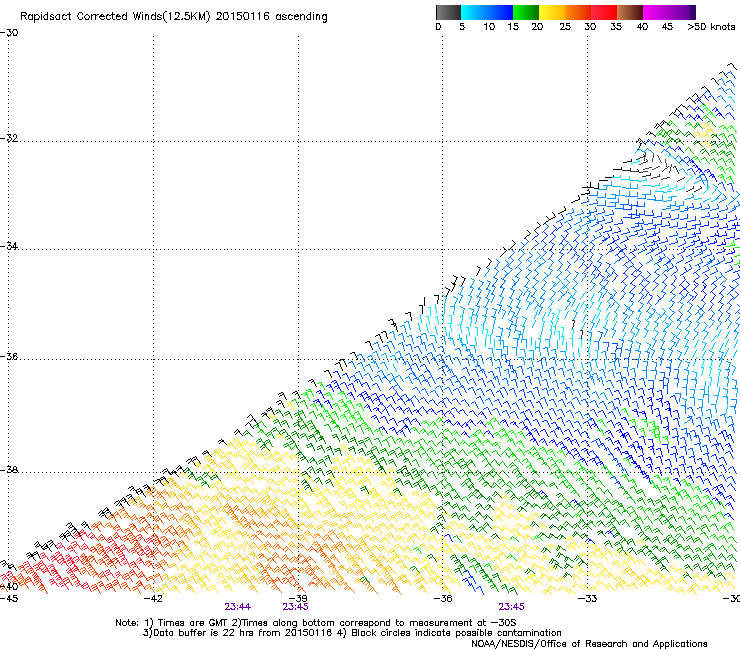Click the note 'Data buffer is 22 hrs'
Viewport: 740px width, 650px height.
tap(204, 633)
